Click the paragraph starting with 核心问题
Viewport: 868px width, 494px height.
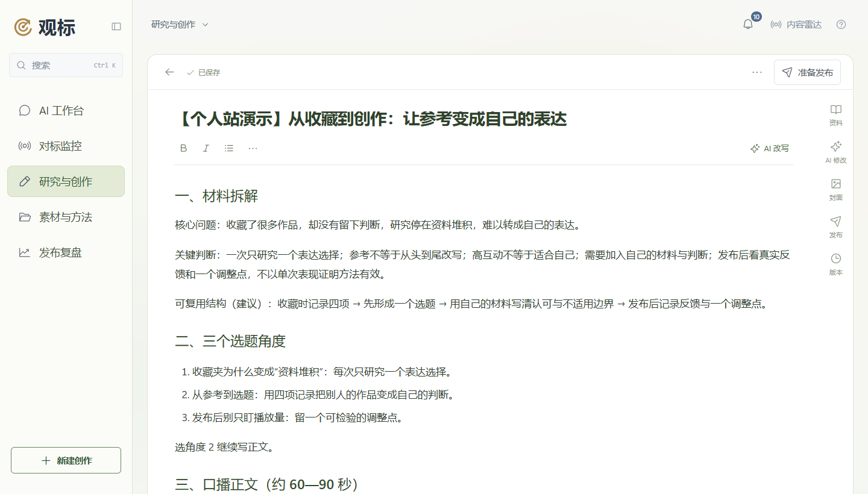(x=378, y=225)
